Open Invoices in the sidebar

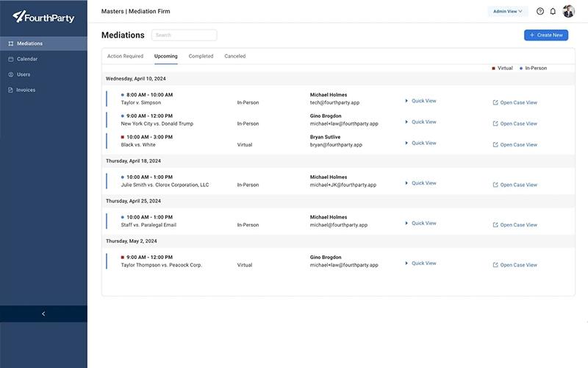[x=43, y=90]
